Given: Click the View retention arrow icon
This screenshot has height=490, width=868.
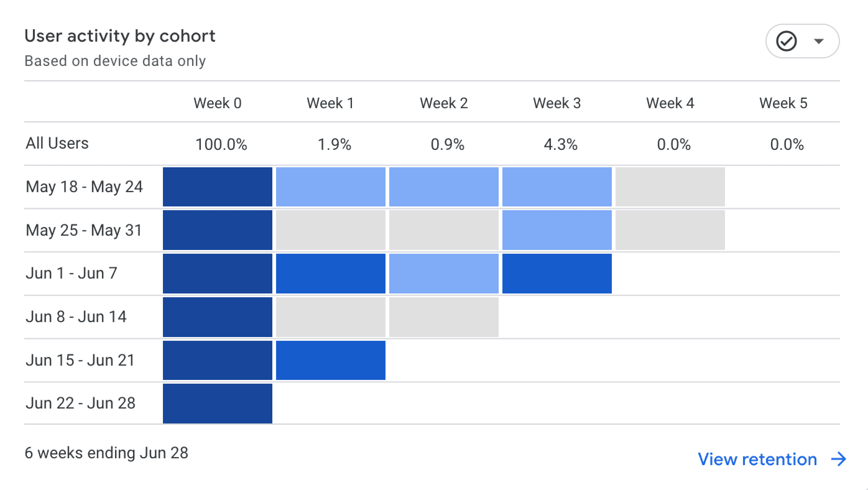Looking at the screenshot, I should (x=839, y=459).
